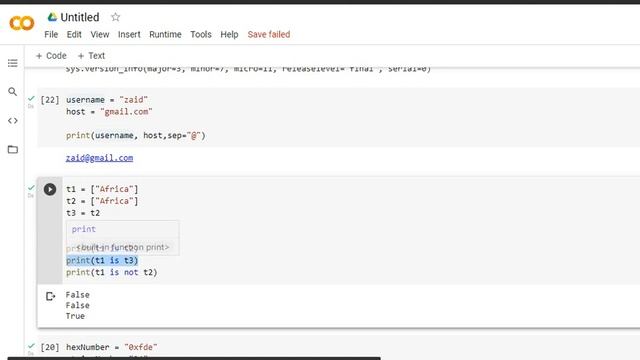The width and height of the screenshot is (640, 360).
Task: Click the green checkmark beside the t1 cell
Action: (31, 188)
